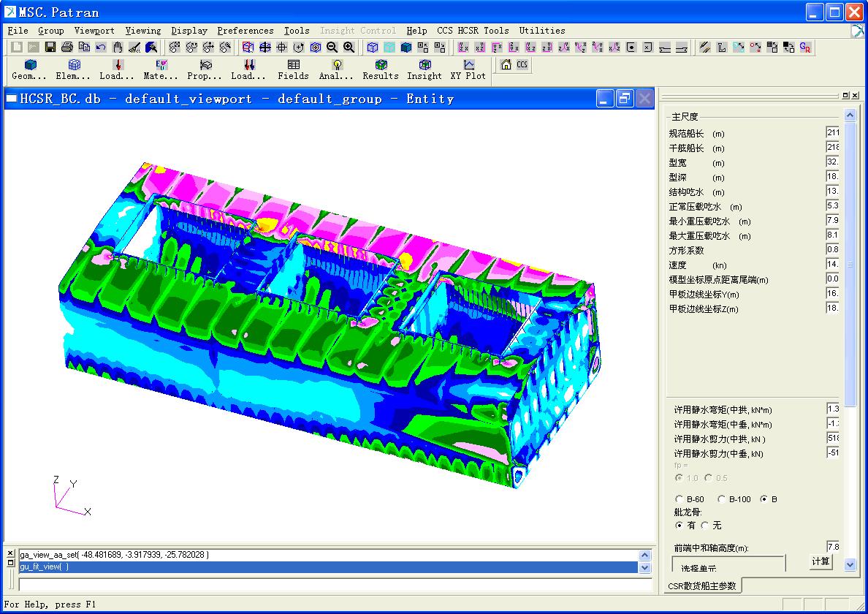The height and width of the screenshot is (614, 868).
Task: Click the 规范船长 input field
Action: 832,133
